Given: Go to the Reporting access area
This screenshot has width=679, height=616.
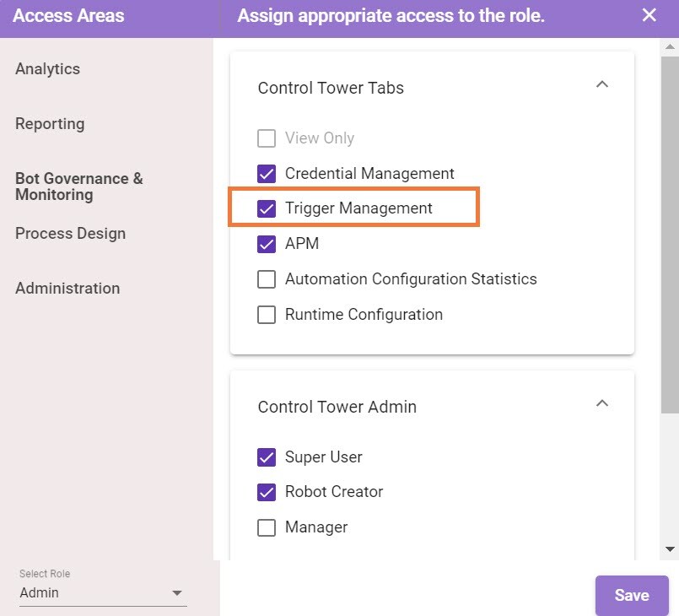Looking at the screenshot, I should coord(50,124).
